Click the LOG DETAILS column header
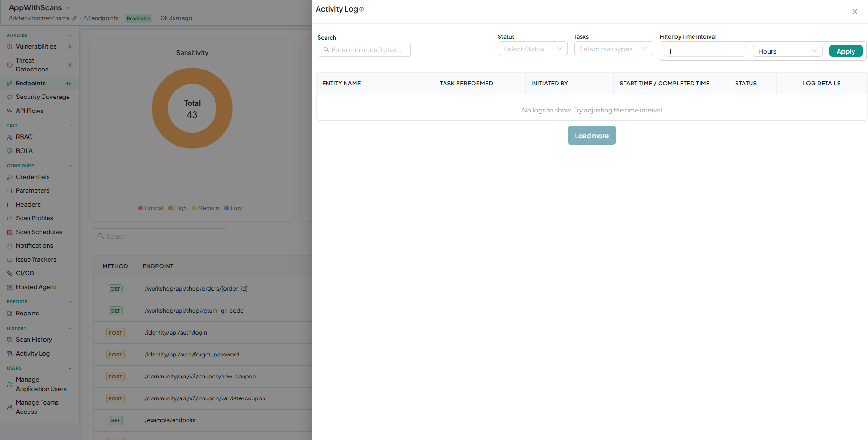This screenshot has width=868, height=440. (822, 84)
